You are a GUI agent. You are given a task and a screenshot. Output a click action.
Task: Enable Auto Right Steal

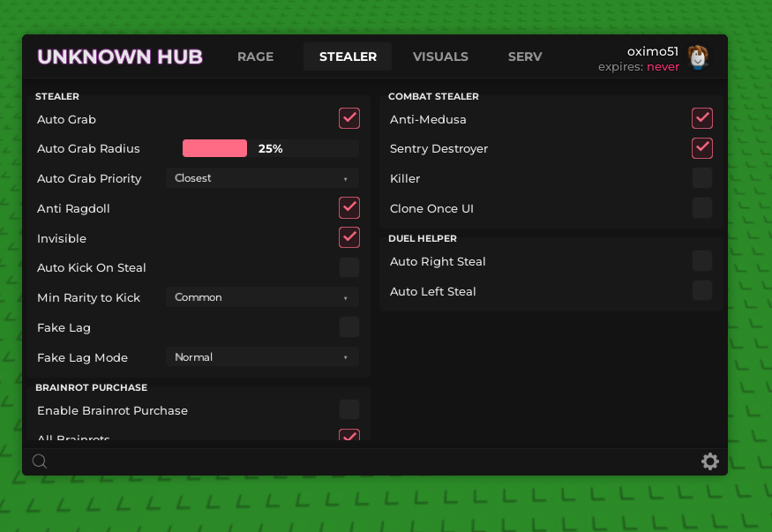coord(702,261)
